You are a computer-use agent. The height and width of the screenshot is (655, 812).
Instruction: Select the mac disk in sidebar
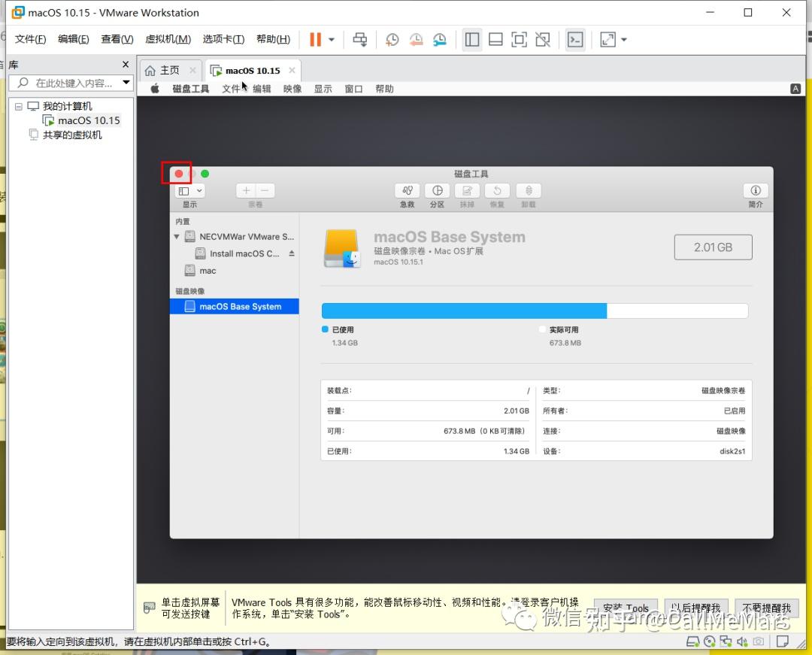pyautogui.click(x=201, y=270)
